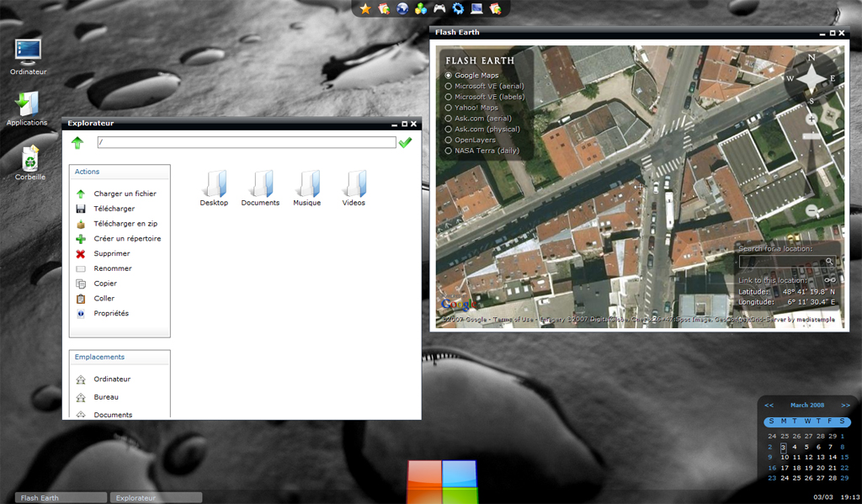Select Microsoft VE (aerial) map source

[484, 87]
